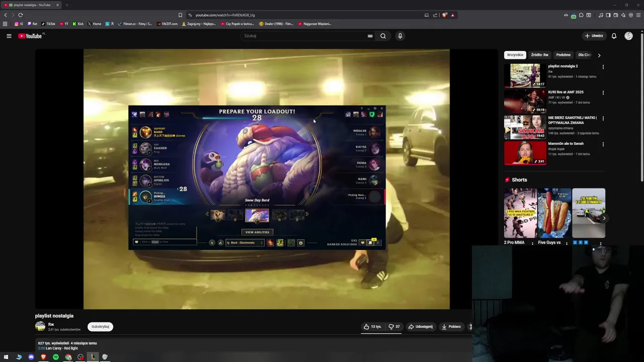Dislike the video with thumbs down
Image resolution: width=644 pixels, height=362 pixels.
[394, 326]
